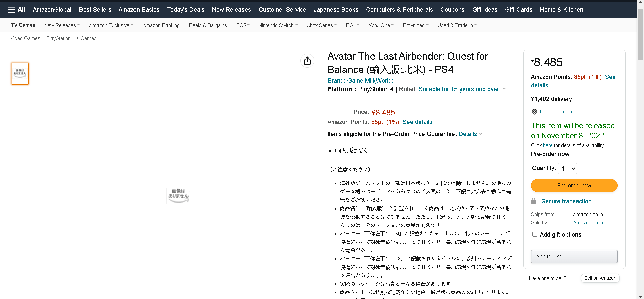Open Today's Deals in top navigation
The height and width of the screenshot is (299, 644).
pyautogui.click(x=185, y=10)
